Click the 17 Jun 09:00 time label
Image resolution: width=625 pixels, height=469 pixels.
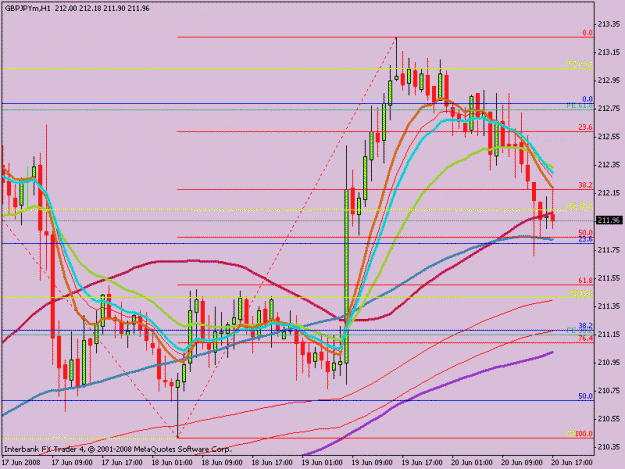(x=72, y=463)
